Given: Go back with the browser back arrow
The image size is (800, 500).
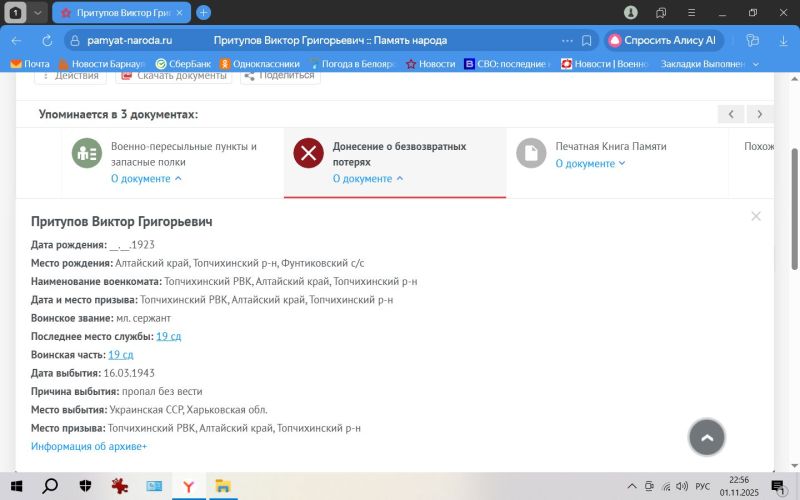Looking at the screenshot, I should (x=18, y=41).
